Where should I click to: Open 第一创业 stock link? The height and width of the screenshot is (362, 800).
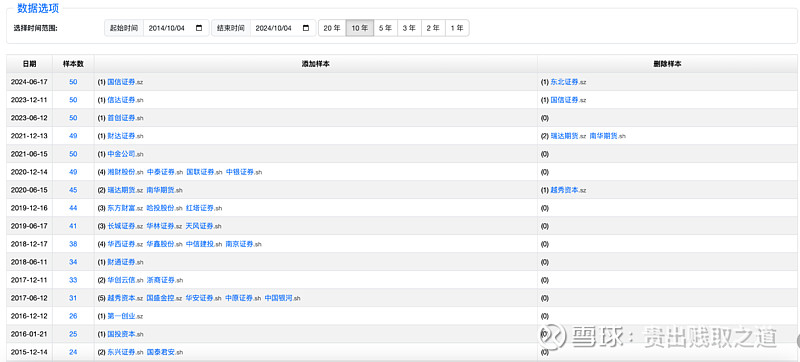121,316
